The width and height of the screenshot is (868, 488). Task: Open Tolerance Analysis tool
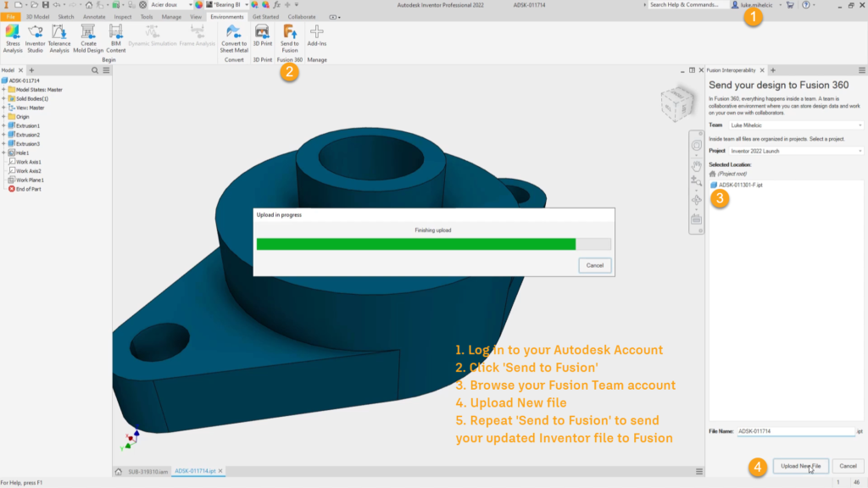(59, 39)
